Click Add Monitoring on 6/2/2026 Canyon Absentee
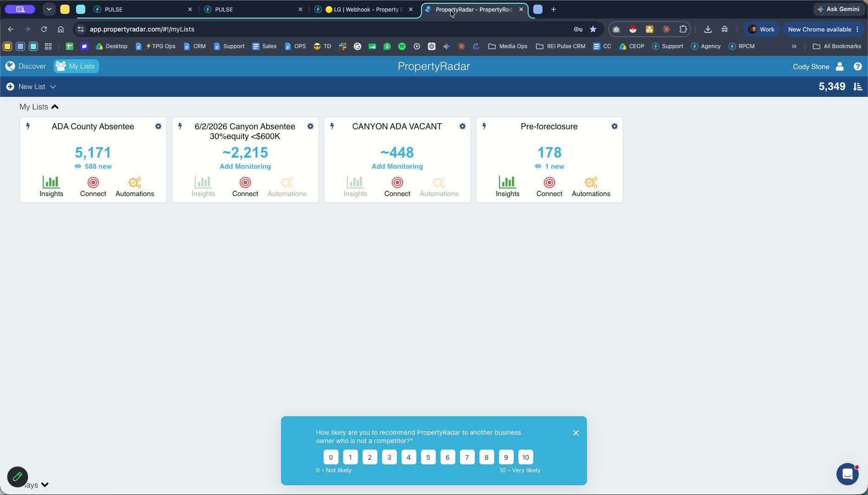The width and height of the screenshot is (868, 495). coord(245,166)
